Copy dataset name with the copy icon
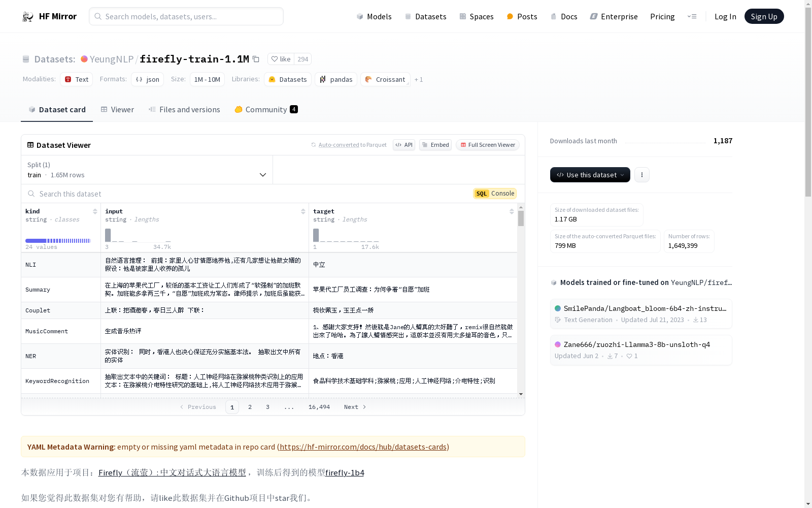Screen dimensions: 812x508 pos(256,59)
